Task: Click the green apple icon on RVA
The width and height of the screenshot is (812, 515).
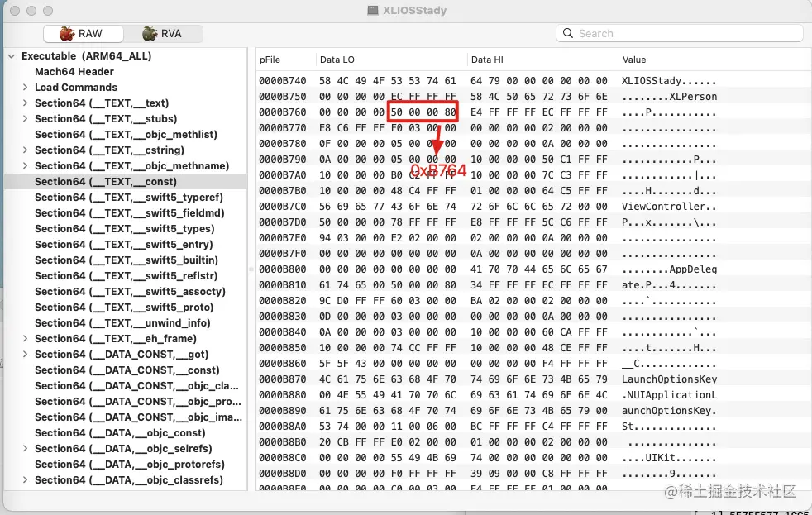Action: tap(150, 34)
